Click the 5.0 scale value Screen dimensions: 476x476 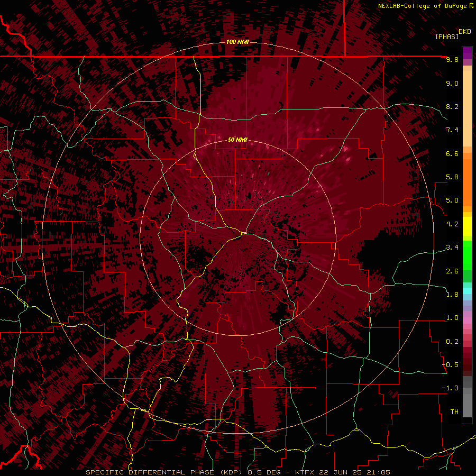click(x=452, y=200)
